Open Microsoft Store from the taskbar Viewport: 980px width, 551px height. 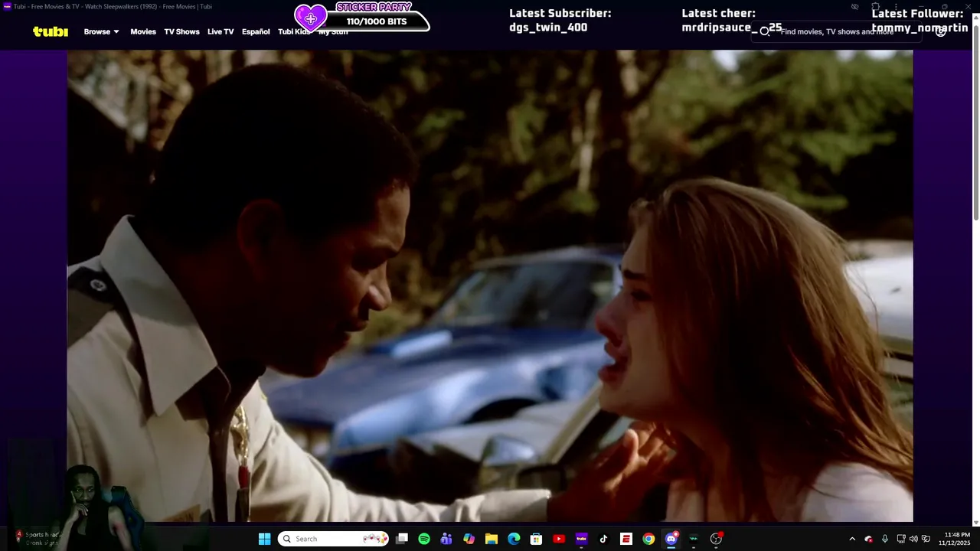pyautogui.click(x=536, y=539)
